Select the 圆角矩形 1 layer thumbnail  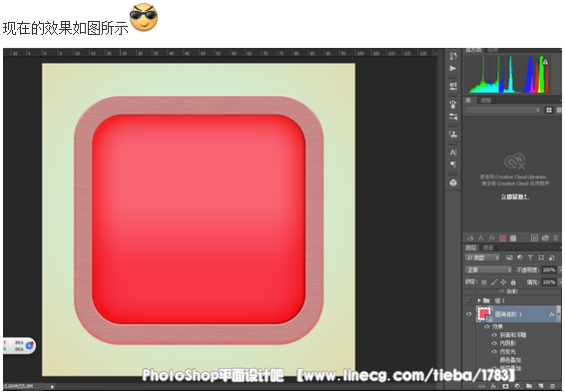(484, 313)
